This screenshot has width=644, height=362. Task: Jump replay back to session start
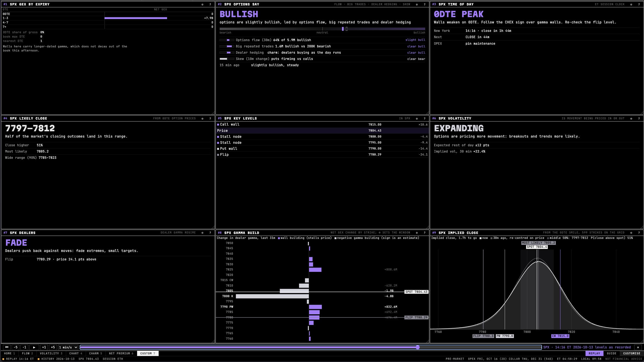tap(7, 347)
